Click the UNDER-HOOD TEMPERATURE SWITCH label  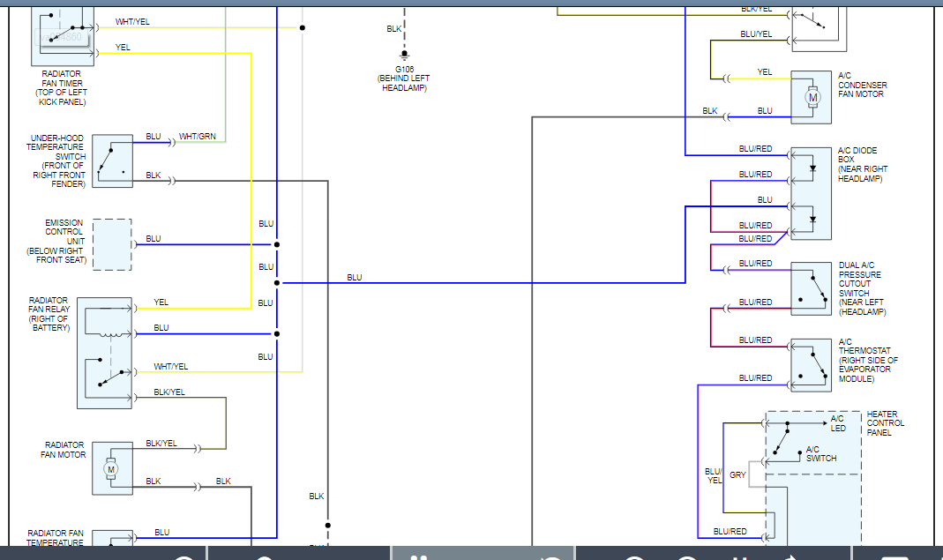pos(56,161)
